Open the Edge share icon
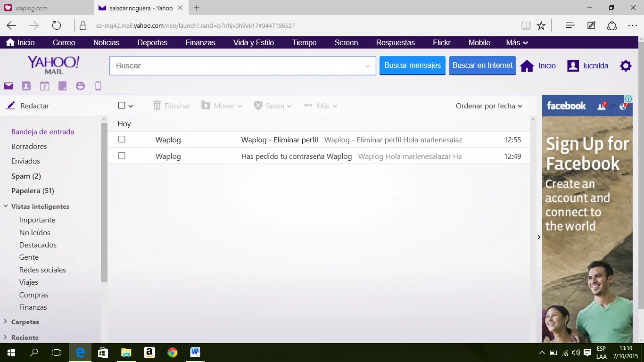The width and height of the screenshot is (644, 362). coord(612,25)
